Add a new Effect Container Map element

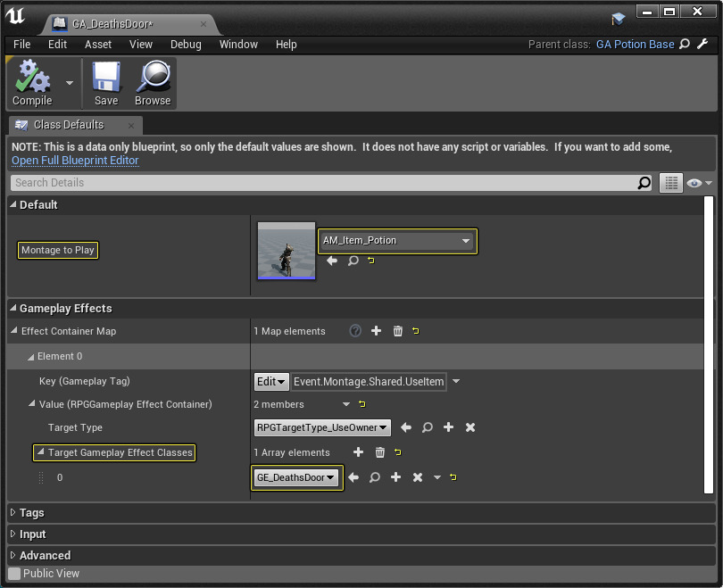tap(376, 331)
